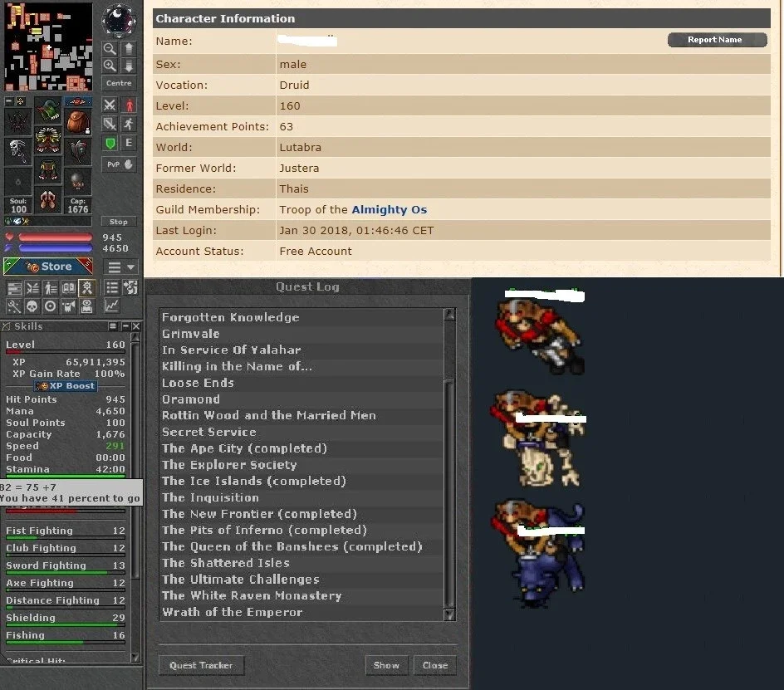Image resolution: width=784 pixels, height=690 pixels.
Task: Toggle green shield secure mode
Action: pyautogui.click(x=110, y=144)
